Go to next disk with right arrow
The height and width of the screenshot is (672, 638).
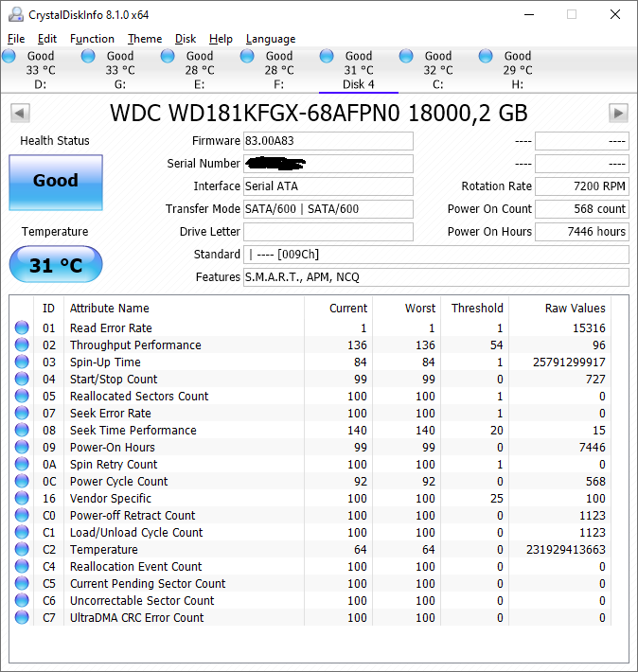click(618, 114)
